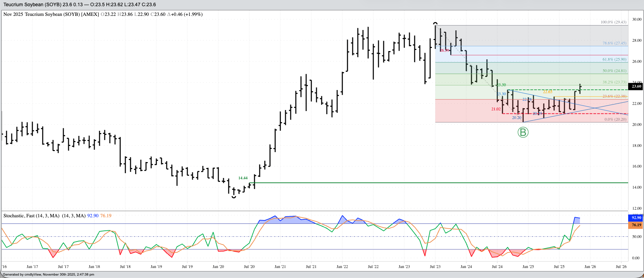Click the Nov 2025 Teucrium Soybean chart title
The image size is (644, 278).
pos(51,14)
